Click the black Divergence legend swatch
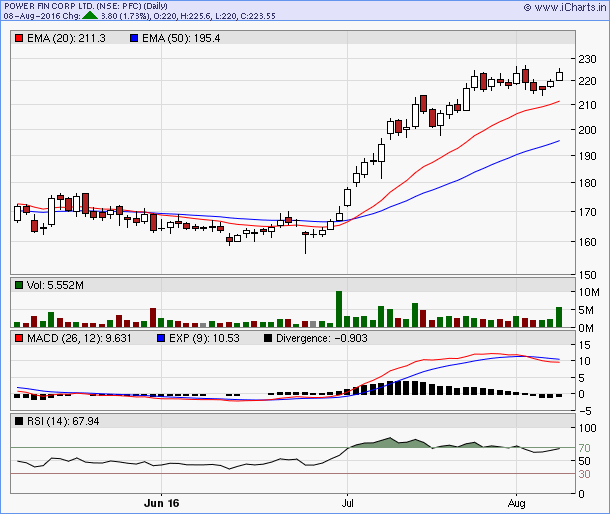This screenshot has width=610, height=514. click(268, 338)
